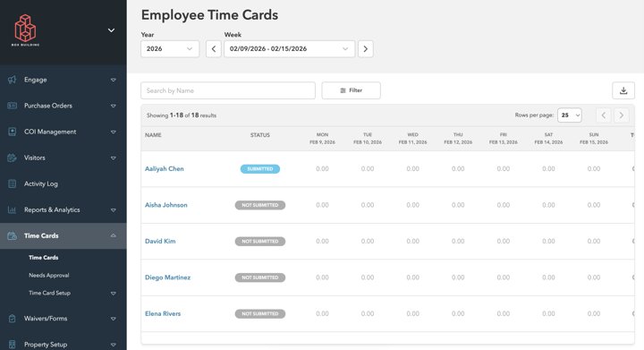Open the Year 2026 dropdown
Viewport: 644px width, 350px height.
(x=170, y=49)
